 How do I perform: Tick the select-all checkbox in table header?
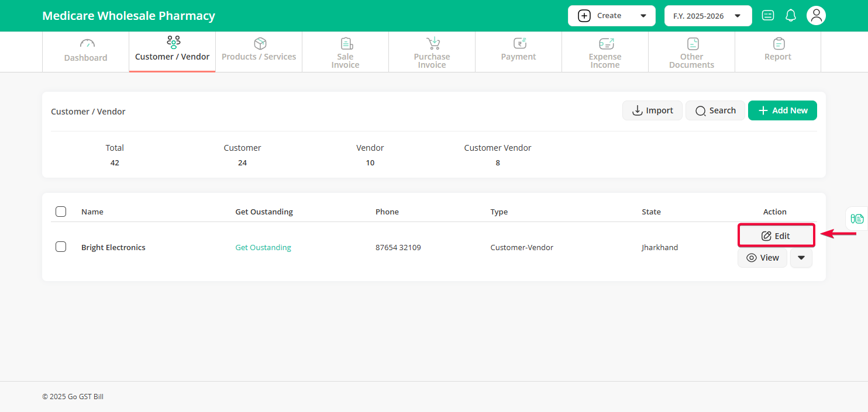61,212
